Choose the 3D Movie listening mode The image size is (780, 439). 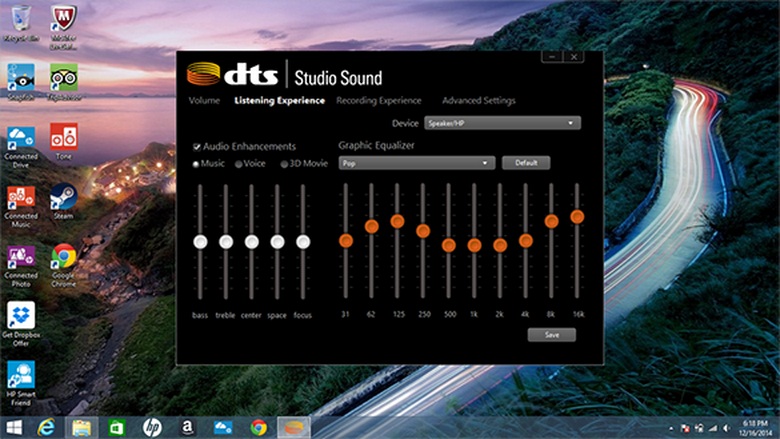[284, 163]
